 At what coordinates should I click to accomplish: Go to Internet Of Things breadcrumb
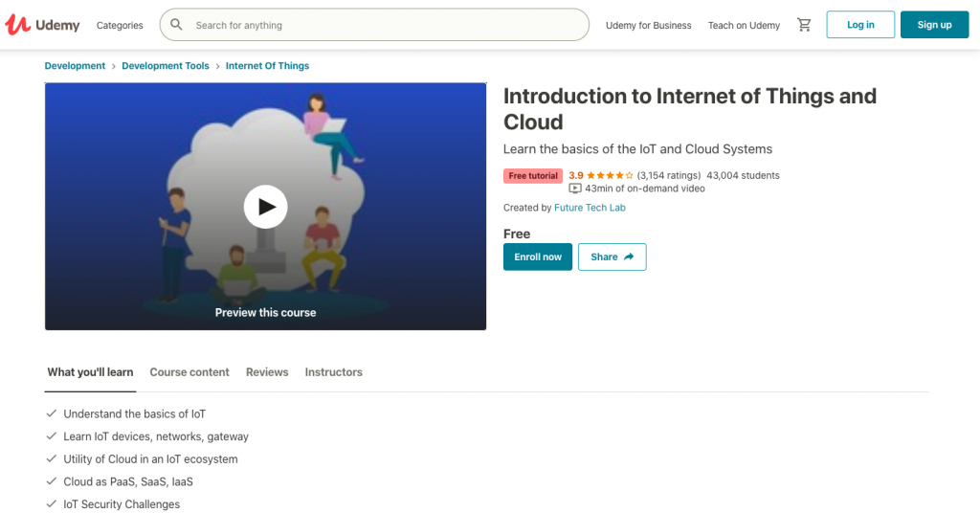pyautogui.click(x=268, y=66)
